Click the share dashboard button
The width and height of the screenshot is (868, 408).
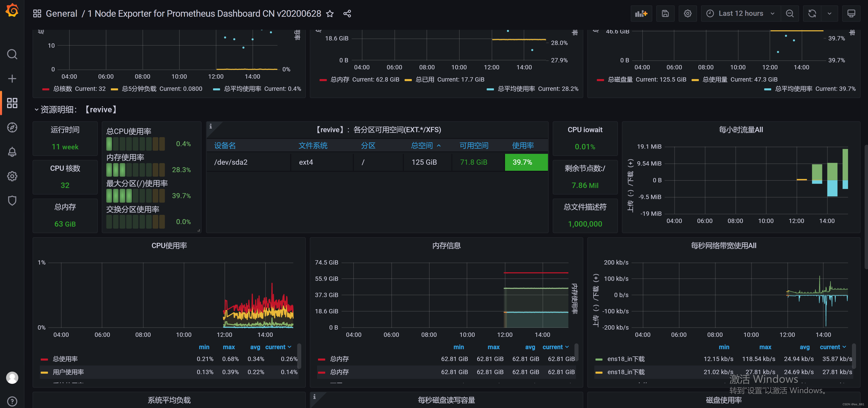pos(347,14)
